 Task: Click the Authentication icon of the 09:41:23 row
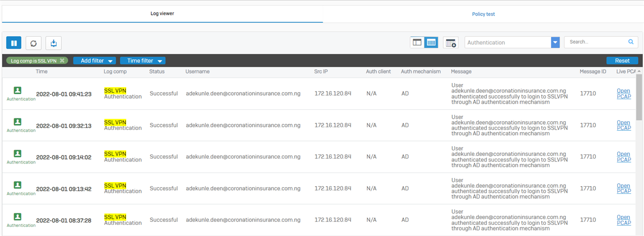(18, 91)
